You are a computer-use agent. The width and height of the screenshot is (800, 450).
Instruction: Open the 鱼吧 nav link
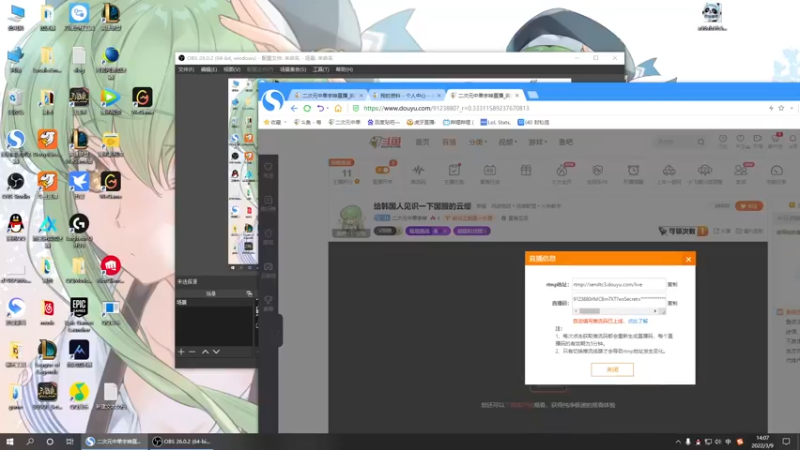pyautogui.click(x=566, y=142)
